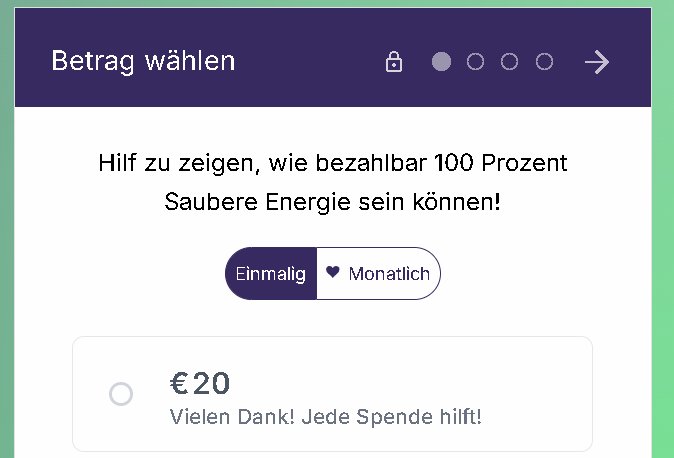Click the 'Saubere Energie sein können!' line

333,202
